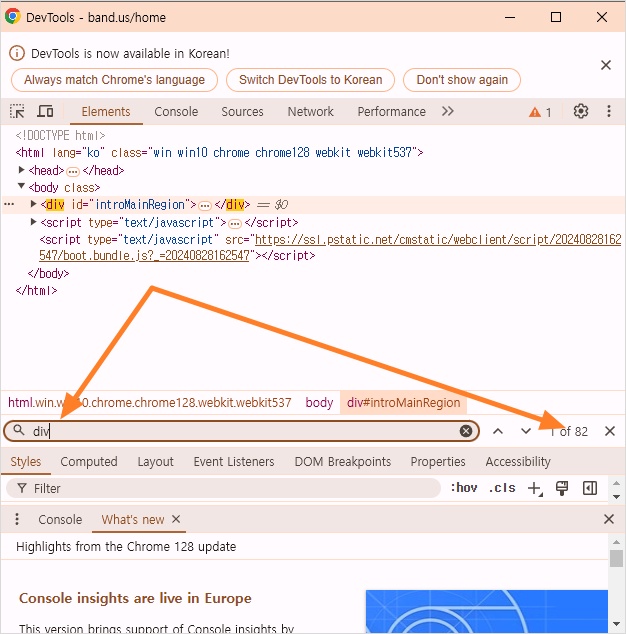Viewport: 626px width, 634px height.
Task: Open the row actions ellipsis for selected div
Action: [9, 205]
